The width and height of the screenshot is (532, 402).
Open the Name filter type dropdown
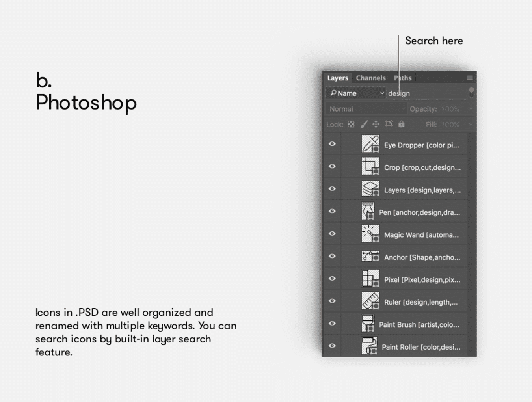356,93
